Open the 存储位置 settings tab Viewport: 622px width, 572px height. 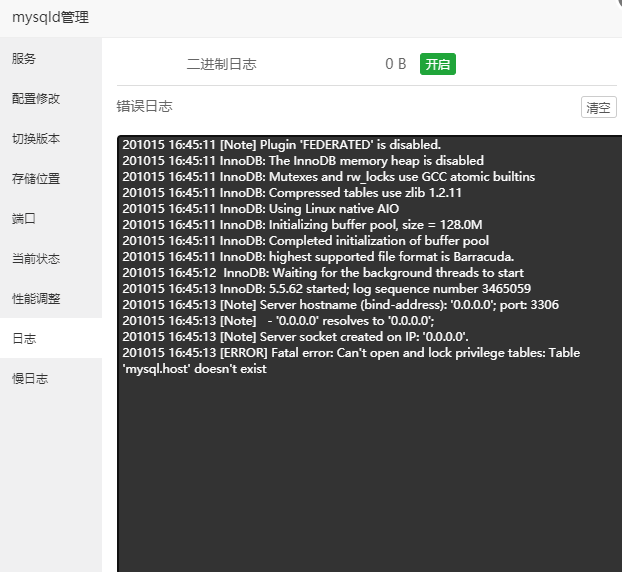tap(51, 179)
